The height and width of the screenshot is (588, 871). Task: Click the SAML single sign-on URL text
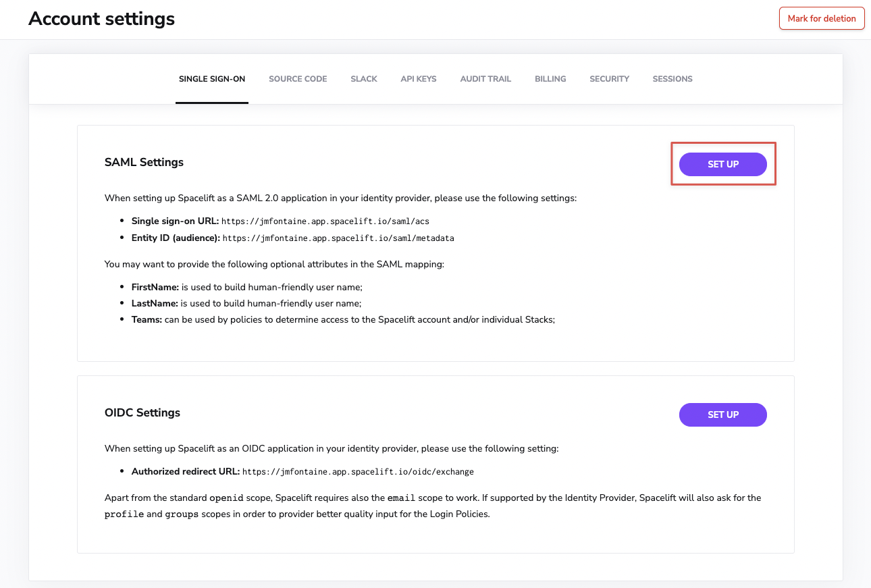tap(325, 221)
